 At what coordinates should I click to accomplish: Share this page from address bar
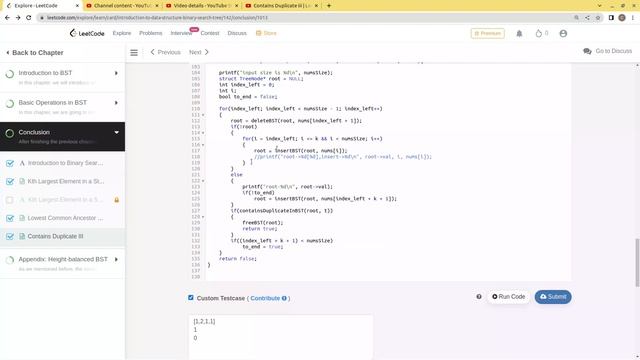[x=587, y=18]
